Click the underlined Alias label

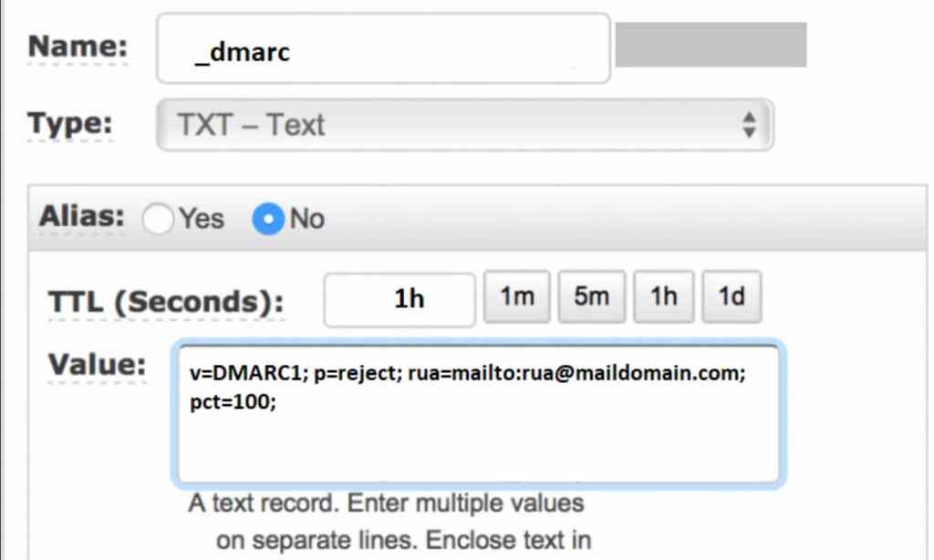80,218
